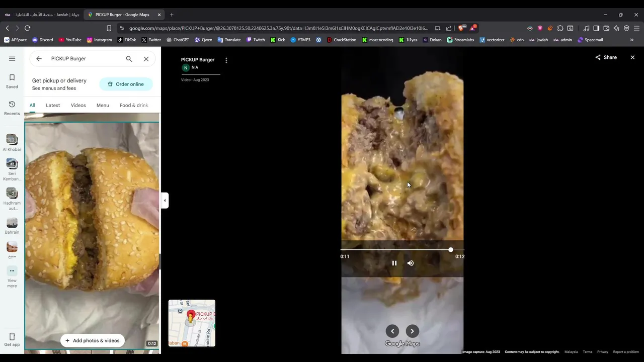Open the Bahrain recent item
The image size is (644, 362).
pyautogui.click(x=12, y=226)
